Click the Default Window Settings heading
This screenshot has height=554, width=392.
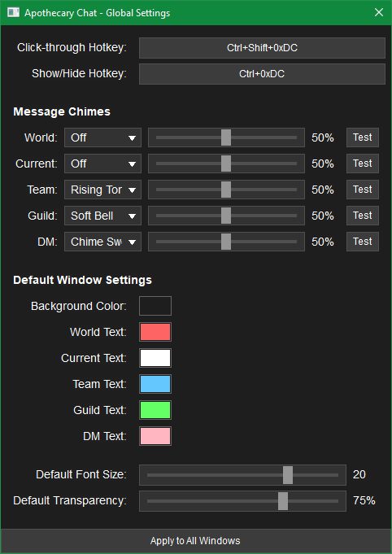[82, 280]
